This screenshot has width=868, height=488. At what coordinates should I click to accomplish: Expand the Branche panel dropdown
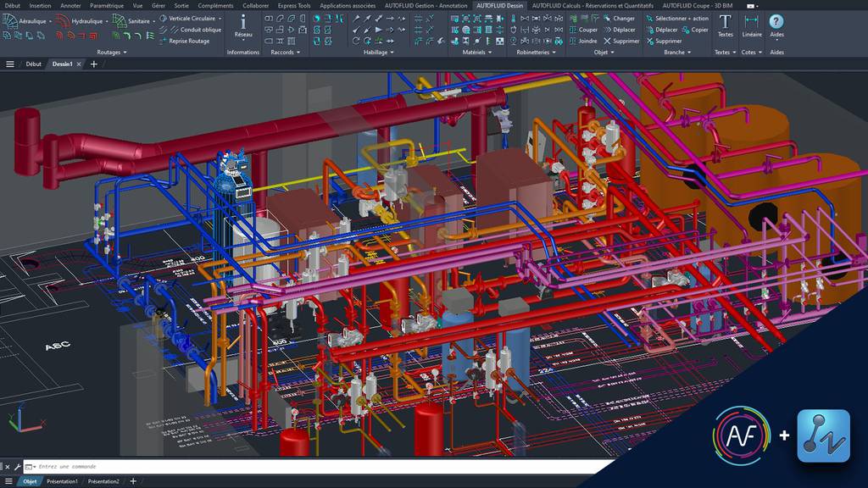[x=677, y=52]
